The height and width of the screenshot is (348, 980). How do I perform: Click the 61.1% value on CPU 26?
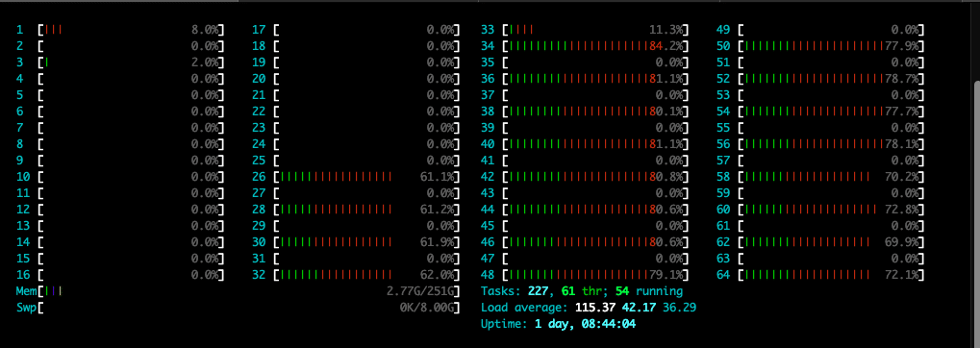[x=437, y=177]
